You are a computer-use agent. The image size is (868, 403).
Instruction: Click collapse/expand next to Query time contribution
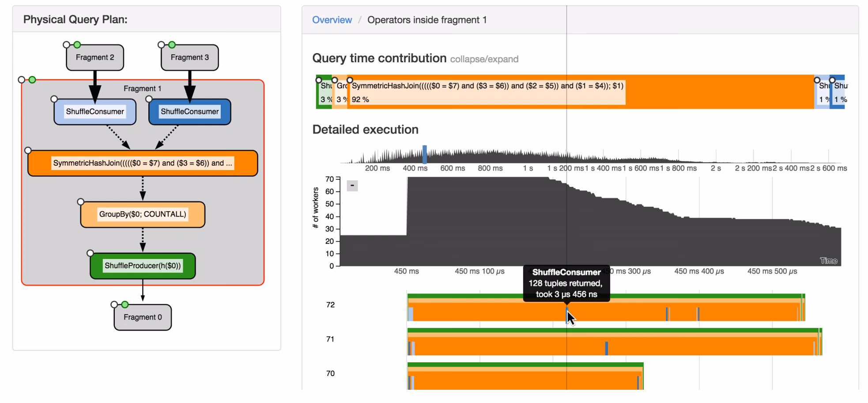tap(484, 59)
